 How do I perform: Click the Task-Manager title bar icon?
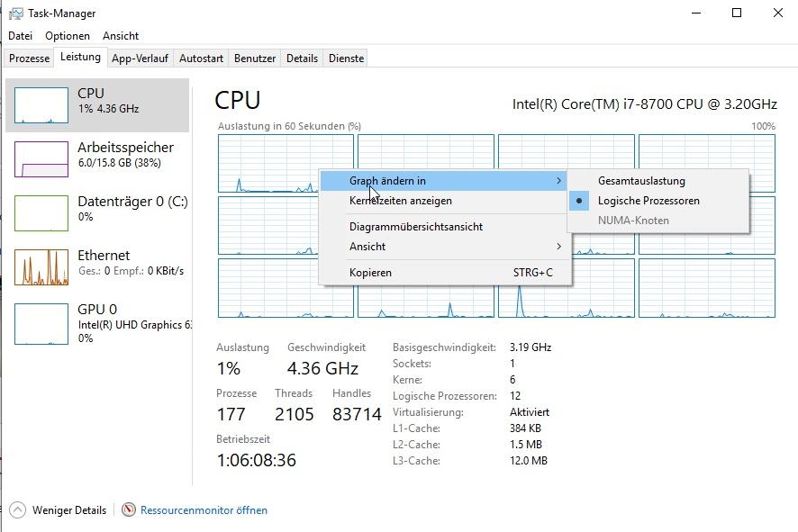pos(16,14)
